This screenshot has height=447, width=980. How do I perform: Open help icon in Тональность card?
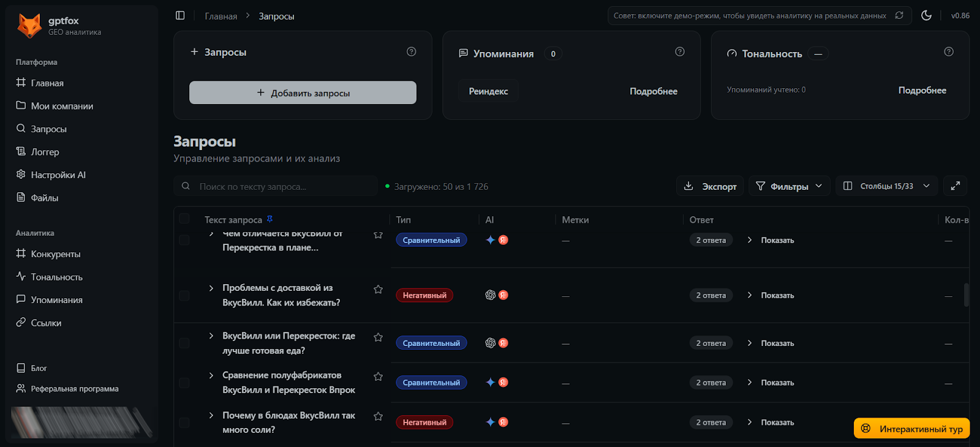coord(949,52)
